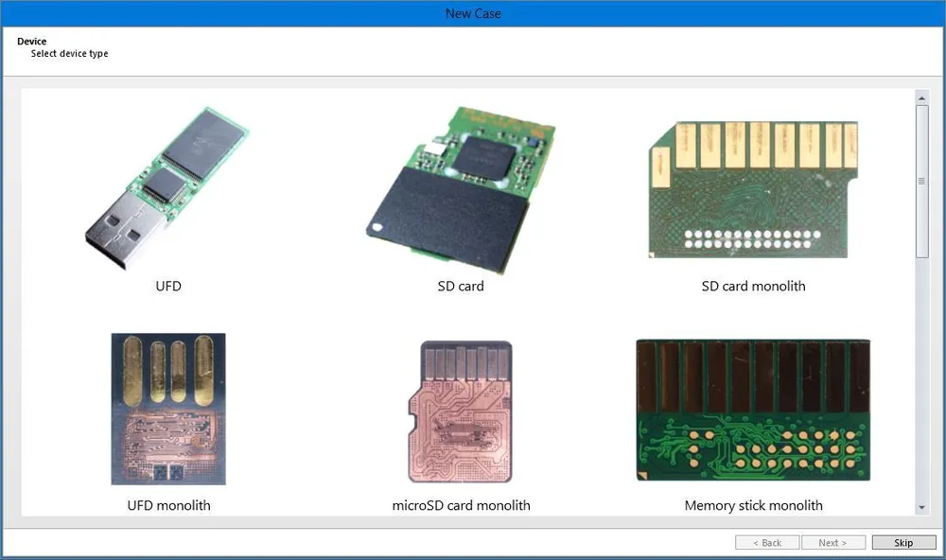Select the UFD monolith picture

(168, 409)
